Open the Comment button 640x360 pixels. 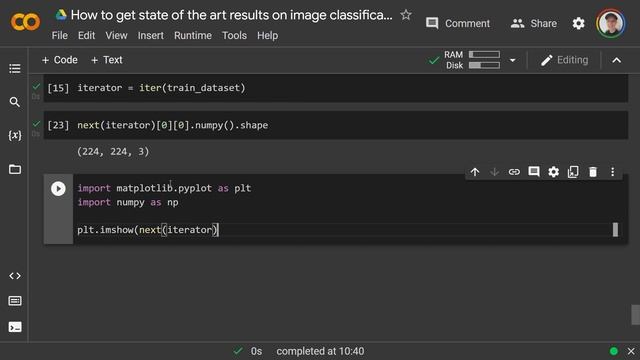(x=458, y=23)
